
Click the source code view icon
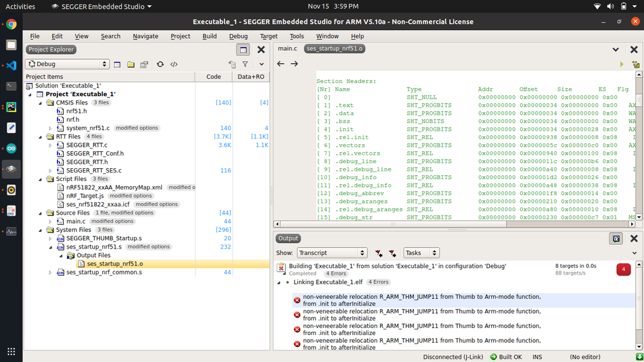174,64
